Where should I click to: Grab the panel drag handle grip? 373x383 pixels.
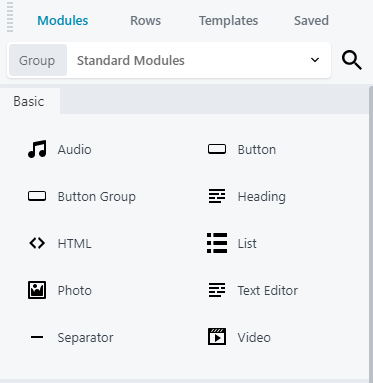pos(10,17)
